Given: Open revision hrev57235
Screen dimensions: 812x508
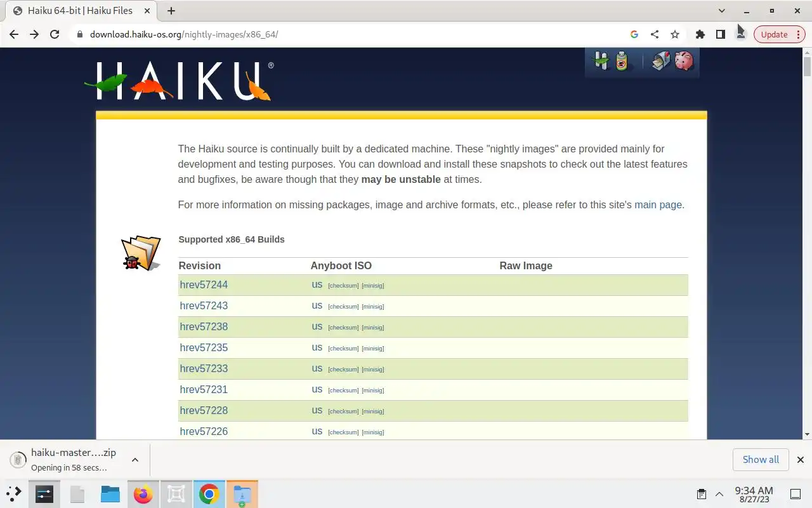Looking at the screenshot, I should coord(204,347).
